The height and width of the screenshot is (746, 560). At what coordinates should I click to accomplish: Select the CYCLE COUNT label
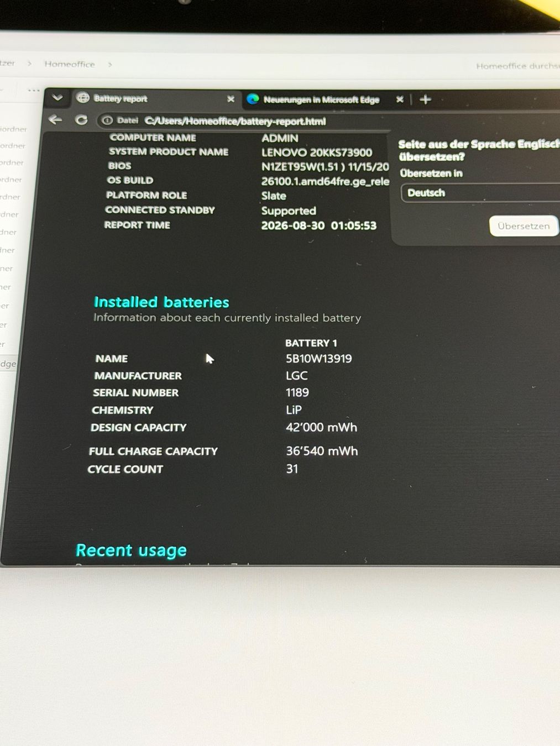click(125, 469)
